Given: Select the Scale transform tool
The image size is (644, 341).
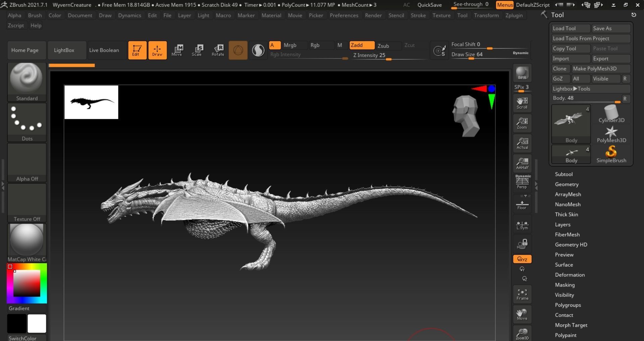Looking at the screenshot, I should [197, 50].
